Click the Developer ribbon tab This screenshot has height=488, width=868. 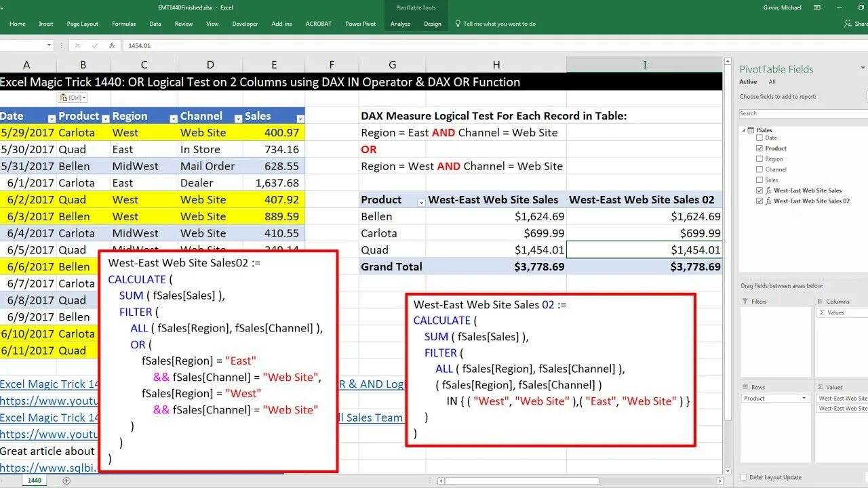pyautogui.click(x=245, y=24)
